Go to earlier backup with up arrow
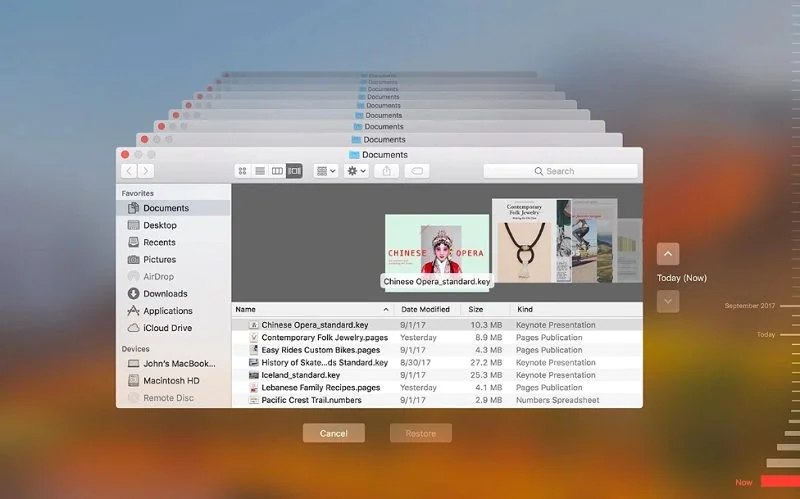Screen dimensions: 800x499 tap(668, 254)
